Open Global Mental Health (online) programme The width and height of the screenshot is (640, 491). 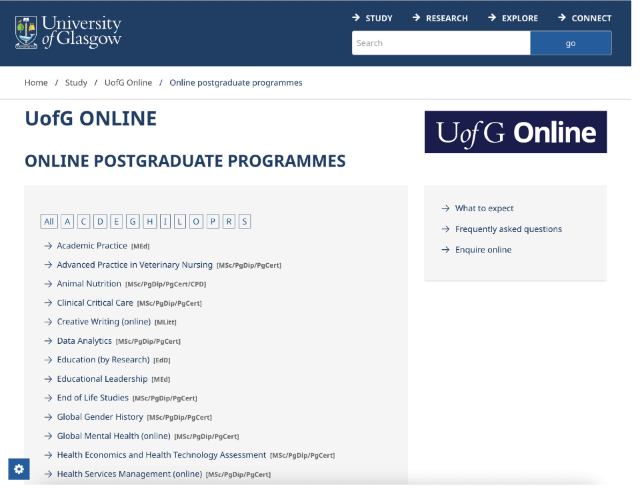pos(113,436)
